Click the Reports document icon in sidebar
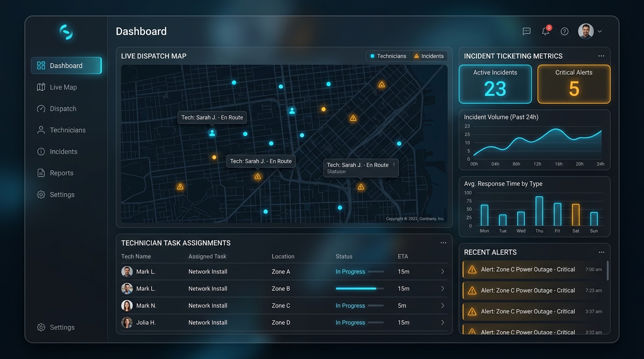 click(x=41, y=173)
